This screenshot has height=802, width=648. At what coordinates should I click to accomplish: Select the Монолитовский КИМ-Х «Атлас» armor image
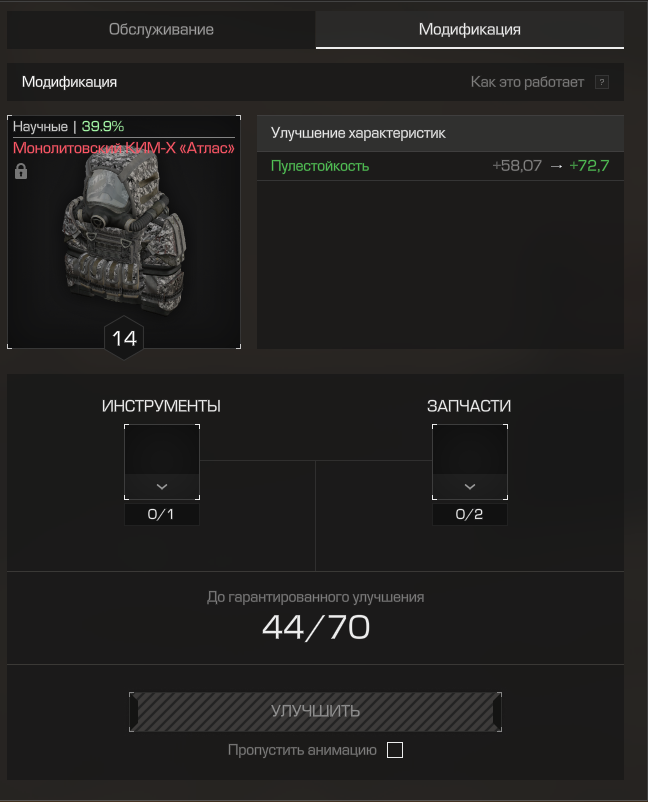pyautogui.click(x=125, y=231)
